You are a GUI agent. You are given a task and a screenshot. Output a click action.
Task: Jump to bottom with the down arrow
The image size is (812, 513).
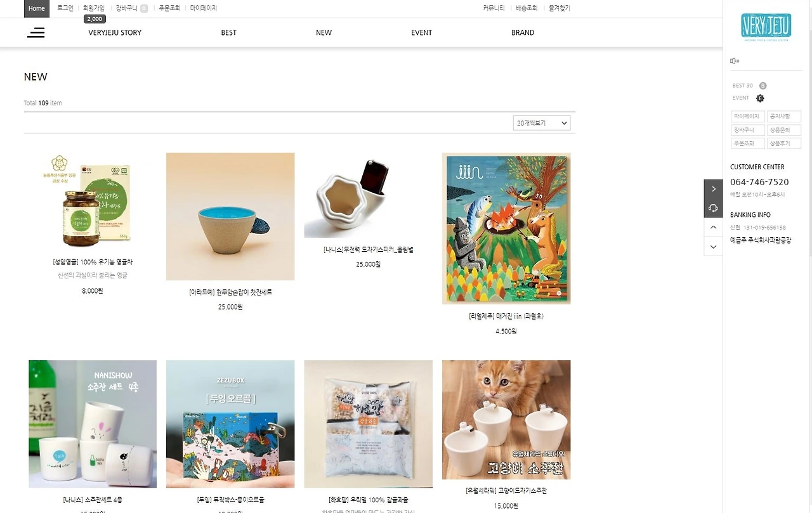(x=713, y=247)
